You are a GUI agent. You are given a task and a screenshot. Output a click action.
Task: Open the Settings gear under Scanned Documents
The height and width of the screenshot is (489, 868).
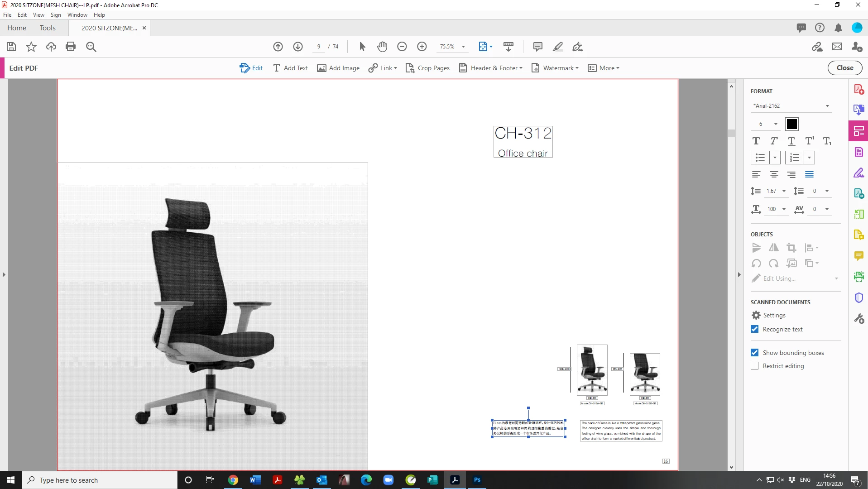click(756, 315)
